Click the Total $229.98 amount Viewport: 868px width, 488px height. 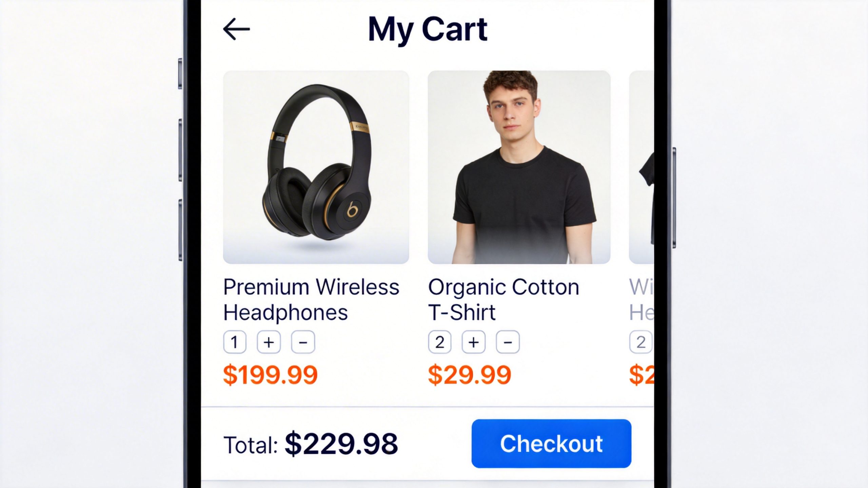(x=341, y=444)
